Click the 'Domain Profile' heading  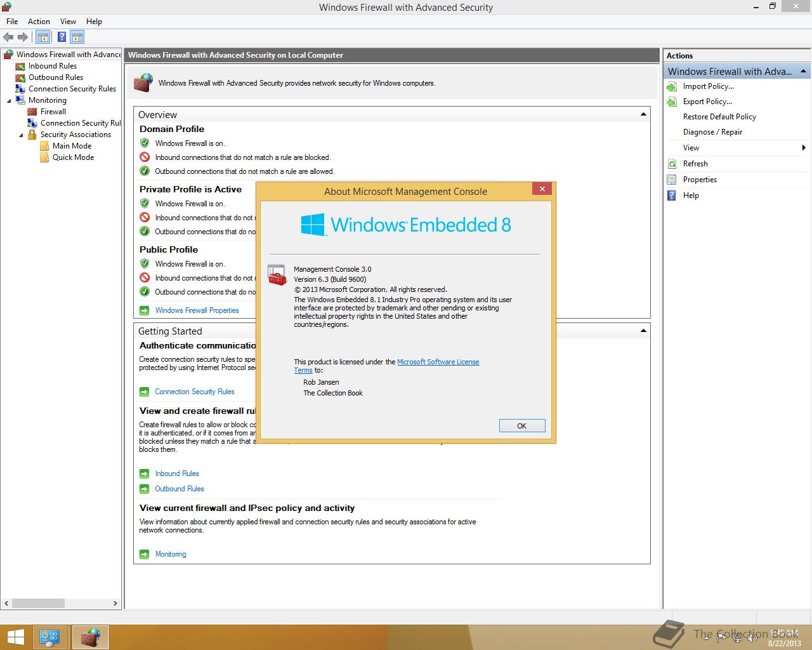pos(172,129)
